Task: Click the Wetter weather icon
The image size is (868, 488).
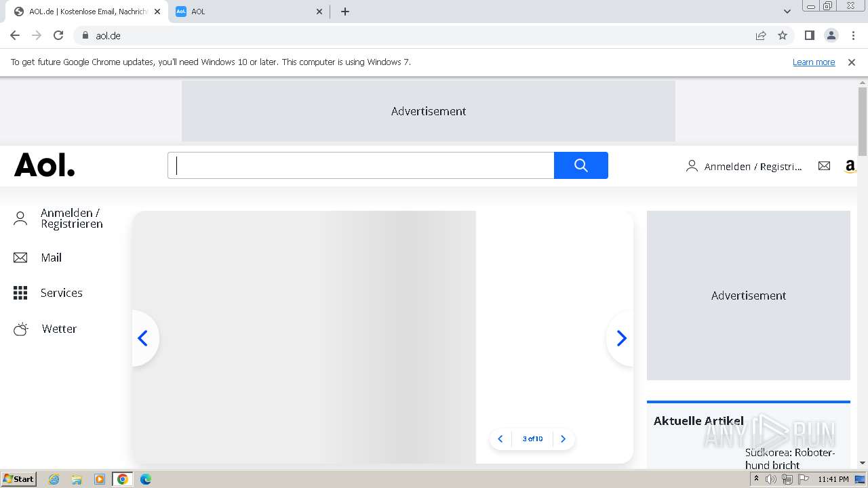Action: coord(21,329)
